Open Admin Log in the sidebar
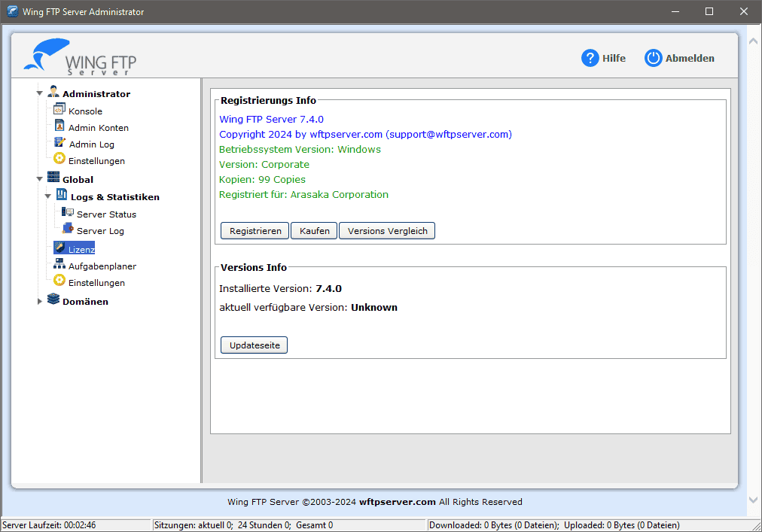762x532 pixels. (x=92, y=144)
